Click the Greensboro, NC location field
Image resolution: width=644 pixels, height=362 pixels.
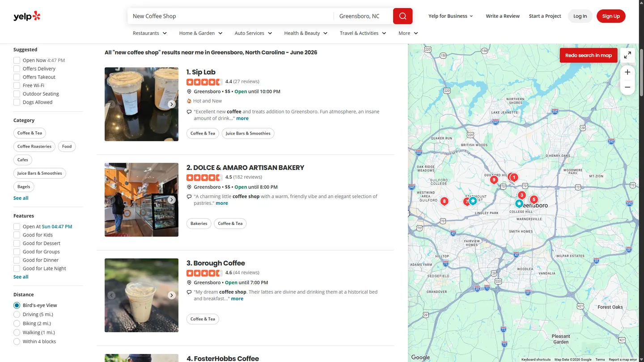click(363, 16)
